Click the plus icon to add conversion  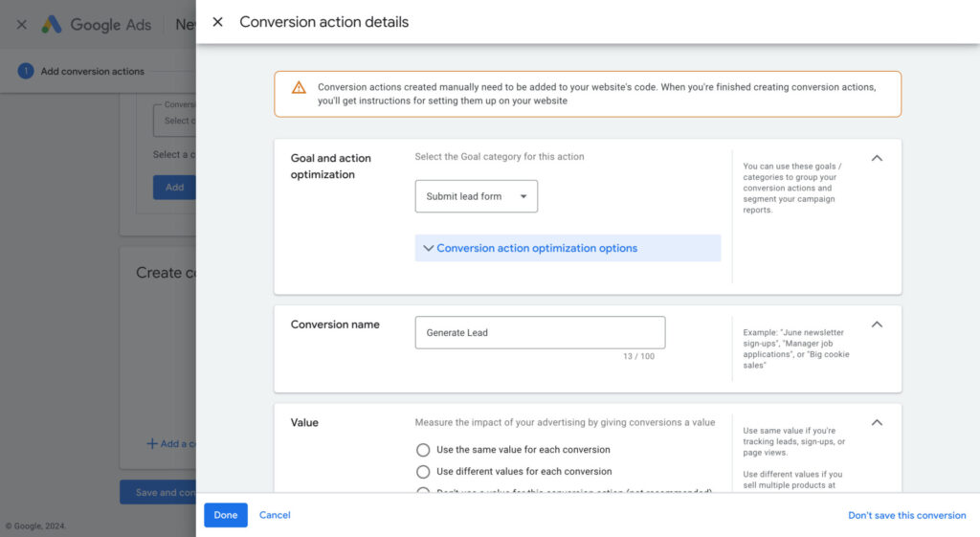pos(151,443)
